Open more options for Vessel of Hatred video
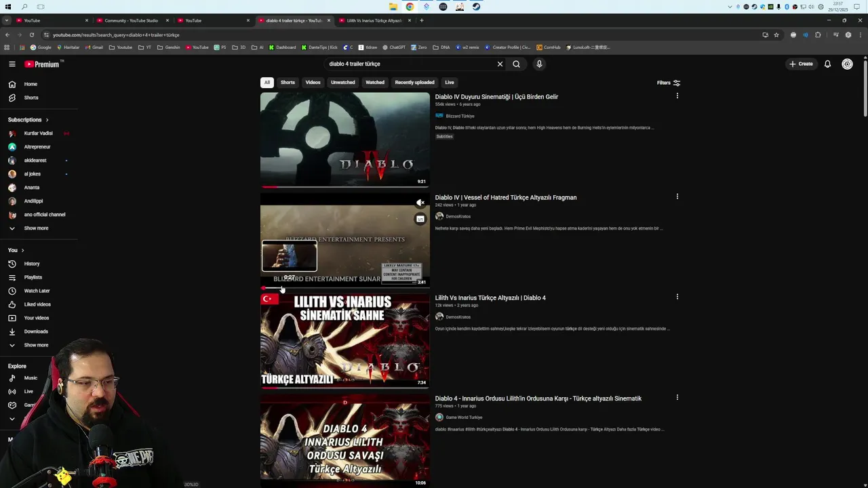 [x=677, y=197]
